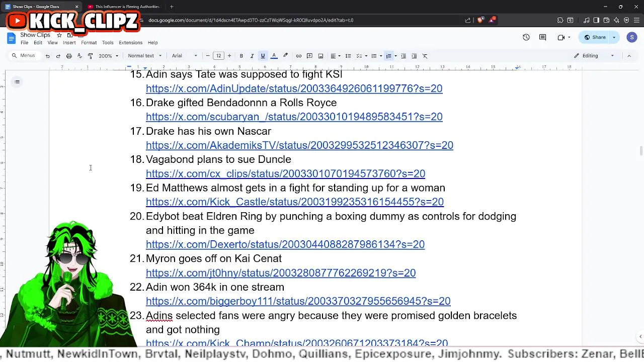Show all comments speech bubble icon
This screenshot has width=644, height=362.
click(x=542, y=37)
